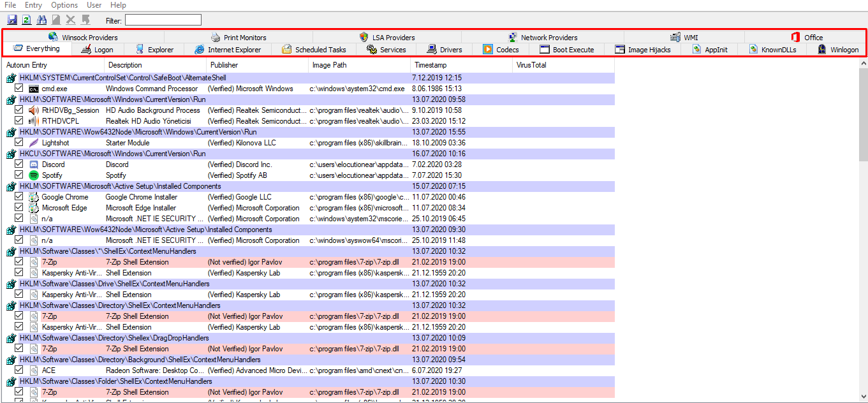Disable the Spotify autorun checkbox
This screenshot has width=868, height=403.
[19, 175]
